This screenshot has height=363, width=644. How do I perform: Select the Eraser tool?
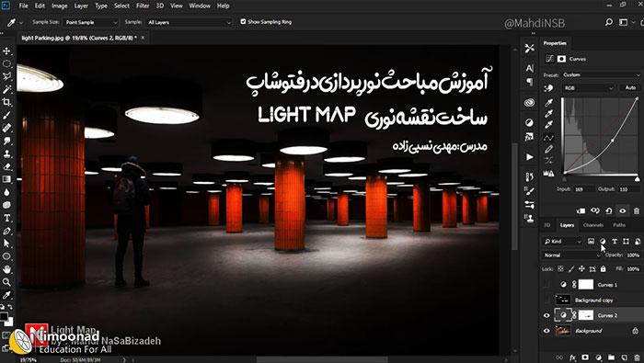point(7,166)
